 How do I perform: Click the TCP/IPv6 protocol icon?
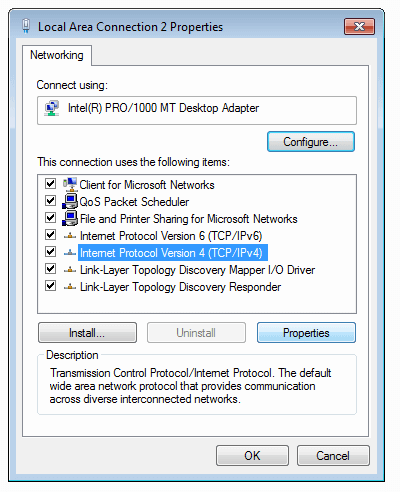70,236
